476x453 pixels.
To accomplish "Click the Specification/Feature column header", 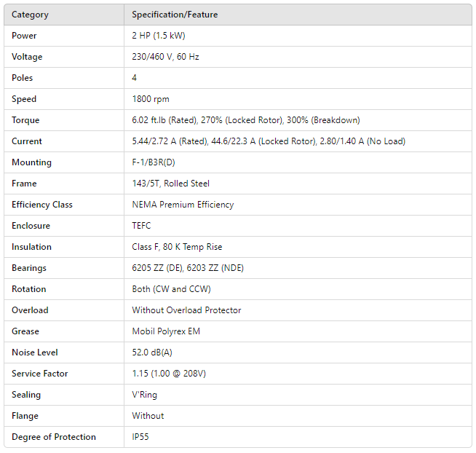I will click(175, 15).
